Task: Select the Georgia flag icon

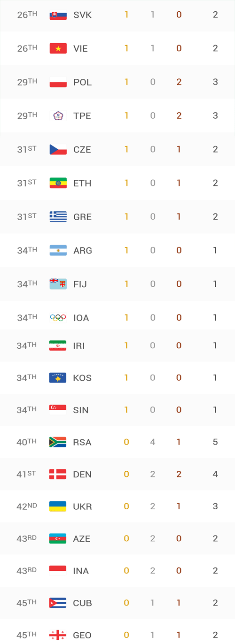Action: 58,635
